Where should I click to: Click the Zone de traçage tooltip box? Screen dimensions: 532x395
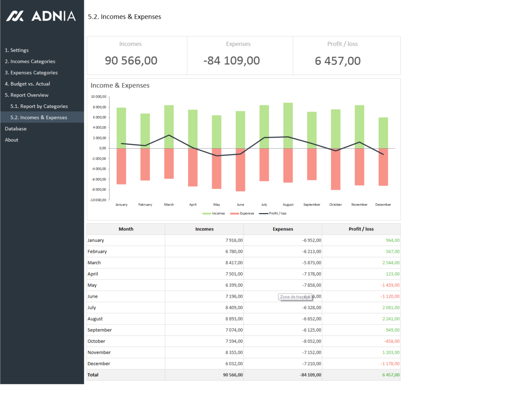point(296,297)
